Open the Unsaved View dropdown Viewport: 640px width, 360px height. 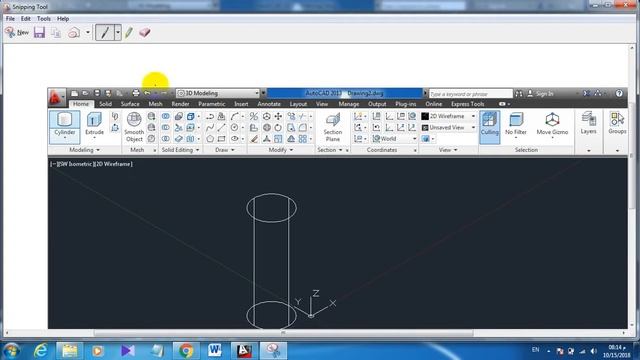448,128
